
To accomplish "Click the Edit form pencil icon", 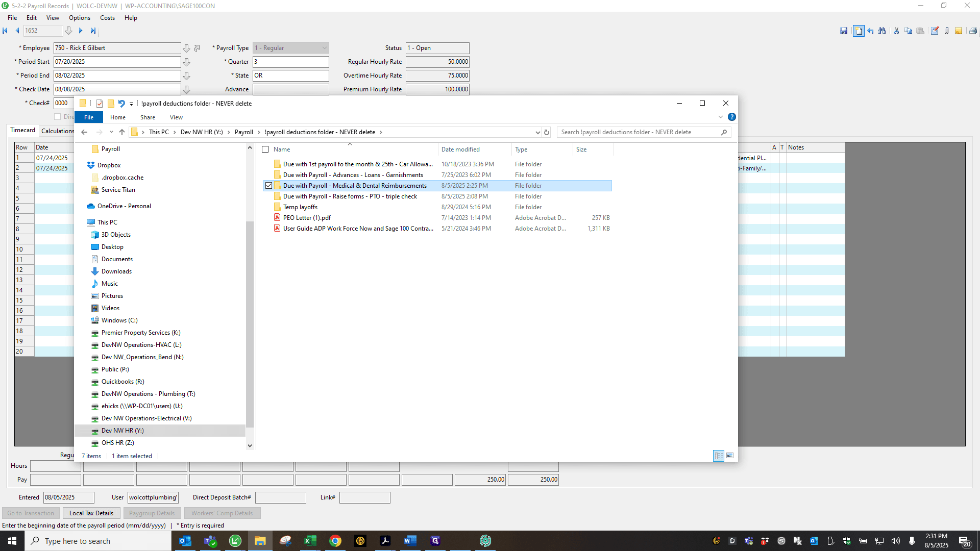I will [x=935, y=31].
